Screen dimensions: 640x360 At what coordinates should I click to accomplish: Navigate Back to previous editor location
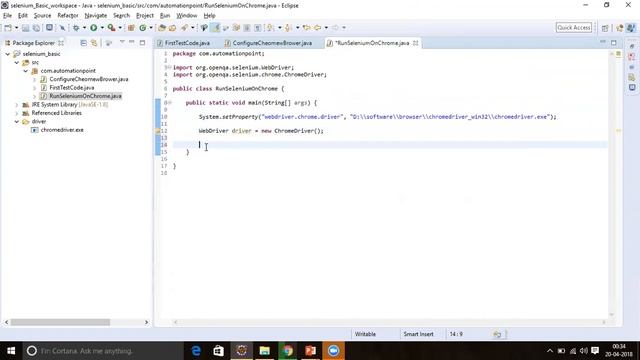318,28
